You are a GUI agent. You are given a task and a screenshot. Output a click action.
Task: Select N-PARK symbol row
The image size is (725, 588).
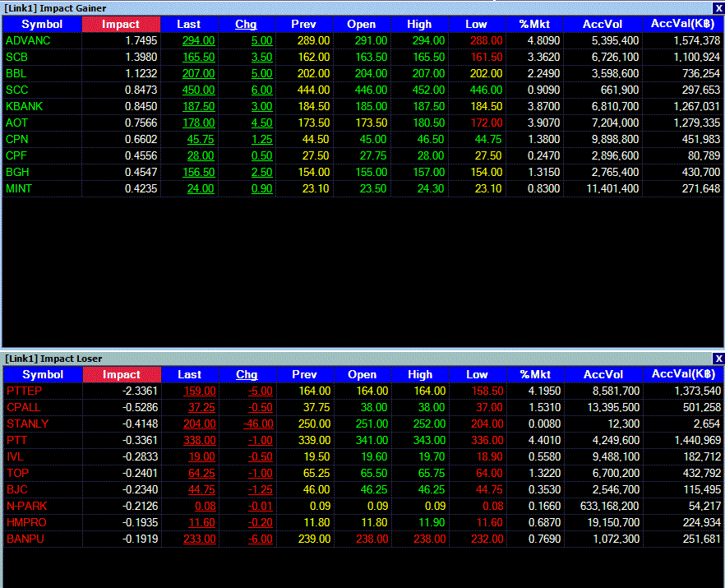(x=27, y=506)
